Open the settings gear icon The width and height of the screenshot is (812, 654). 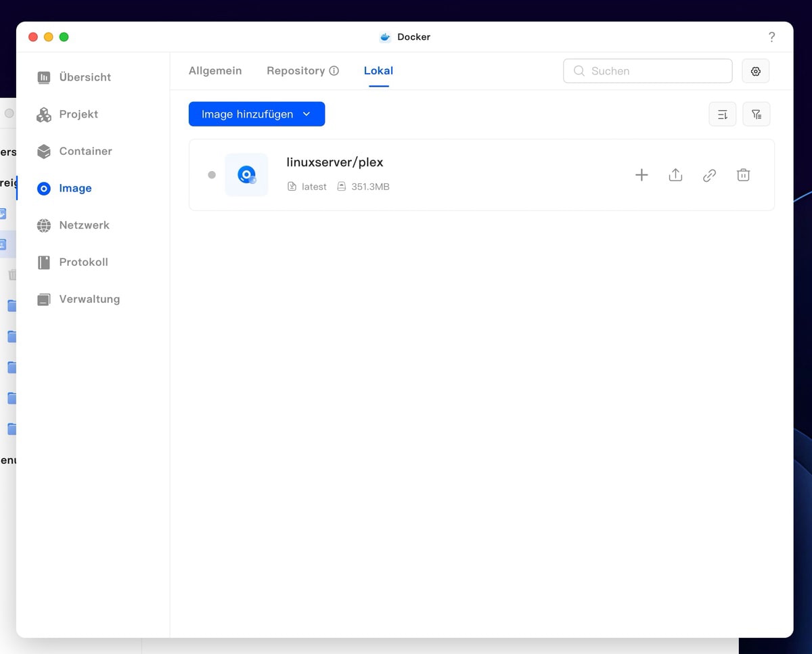point(755,71)
